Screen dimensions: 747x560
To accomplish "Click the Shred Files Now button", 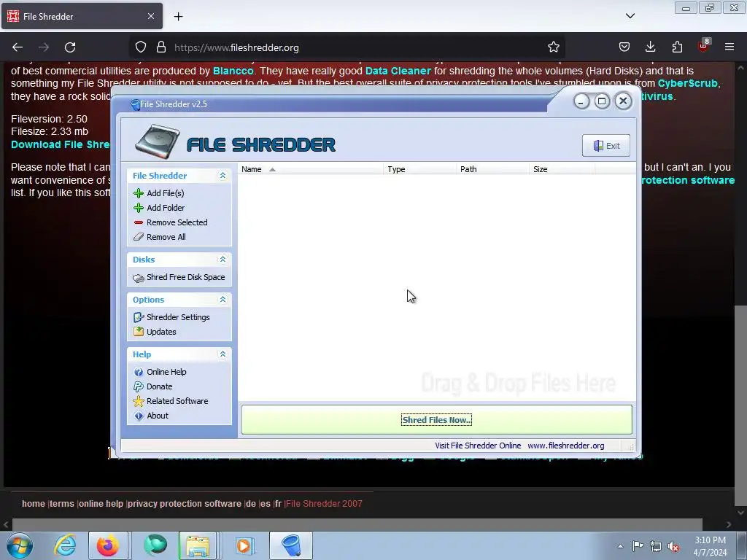I will click(436, 419).
